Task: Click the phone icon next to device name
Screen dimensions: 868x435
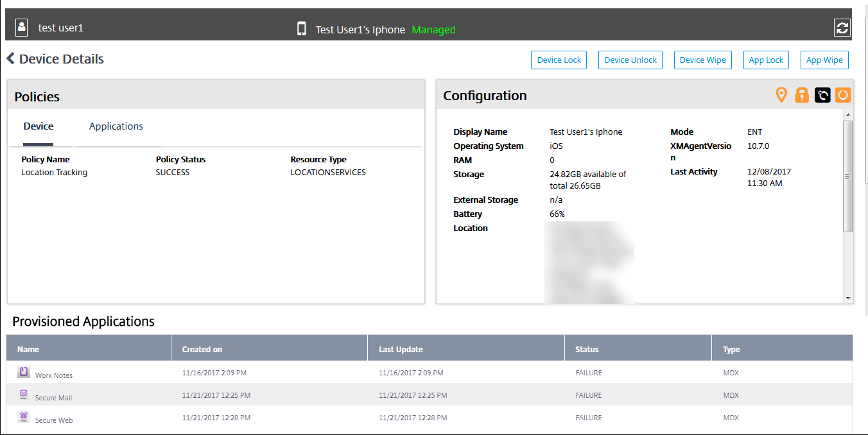Action: point(302,29)
